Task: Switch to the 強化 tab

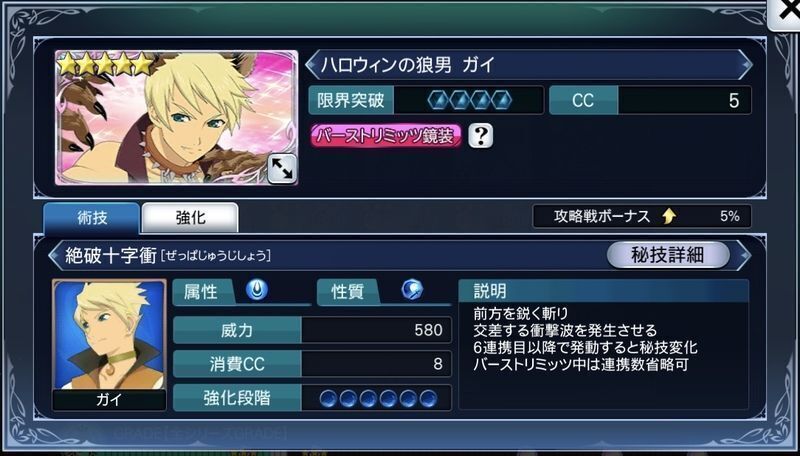Action: (x=190, y=218)
